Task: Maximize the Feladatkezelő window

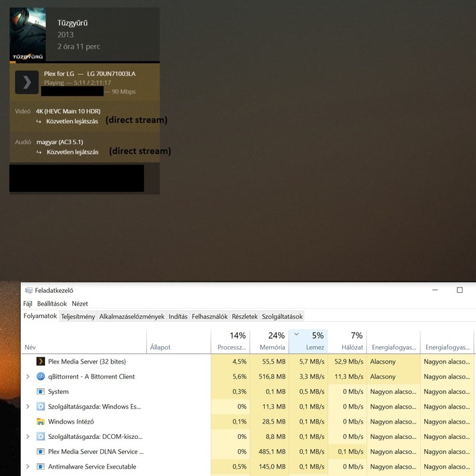Action: coord(460,290)
